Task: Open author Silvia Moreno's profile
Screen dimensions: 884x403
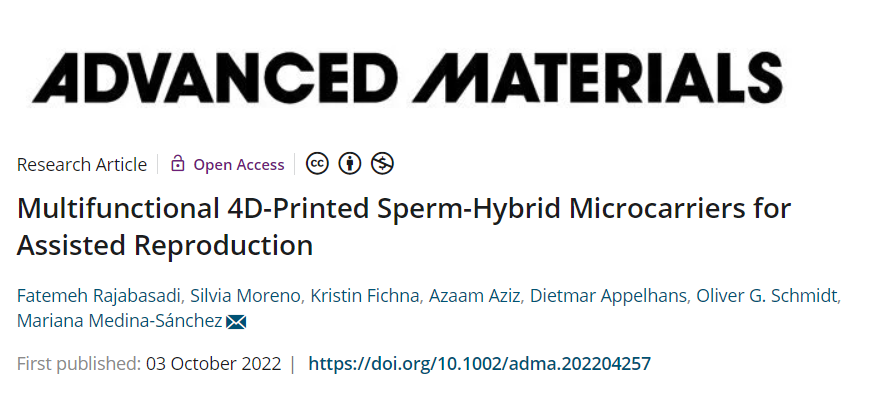Action: [x=245, y=296]
